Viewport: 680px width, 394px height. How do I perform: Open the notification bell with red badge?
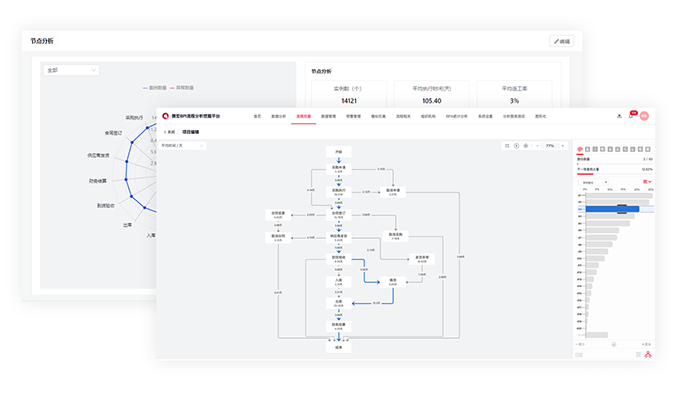[x=632, y=115]
